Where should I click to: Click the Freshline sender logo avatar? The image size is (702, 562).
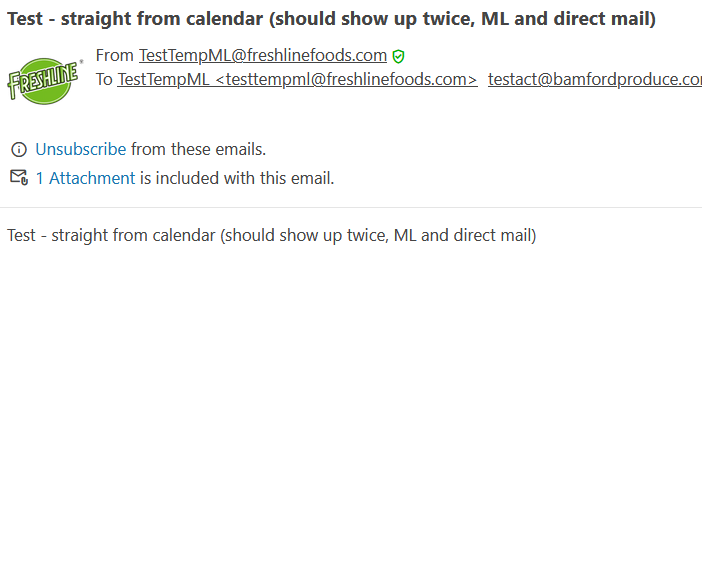[43, 80]
